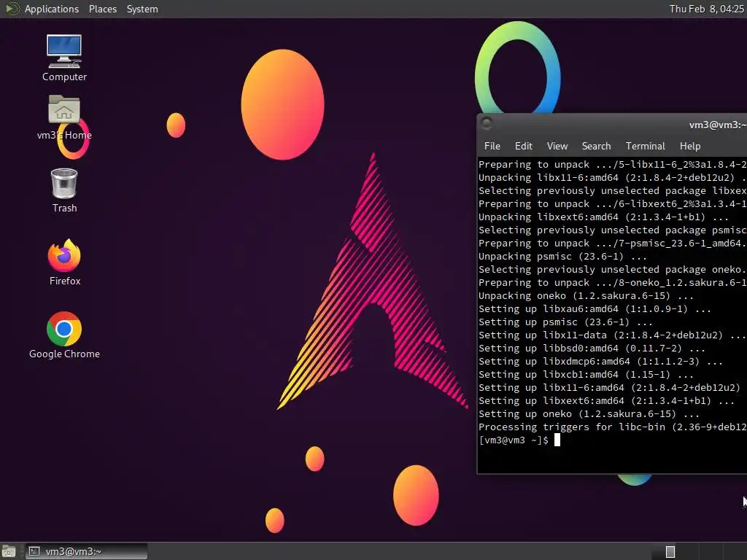Click the terminal prompt [vm3@vm3 ~]$
The image size is (747, 560).
[x=513, y=440]
